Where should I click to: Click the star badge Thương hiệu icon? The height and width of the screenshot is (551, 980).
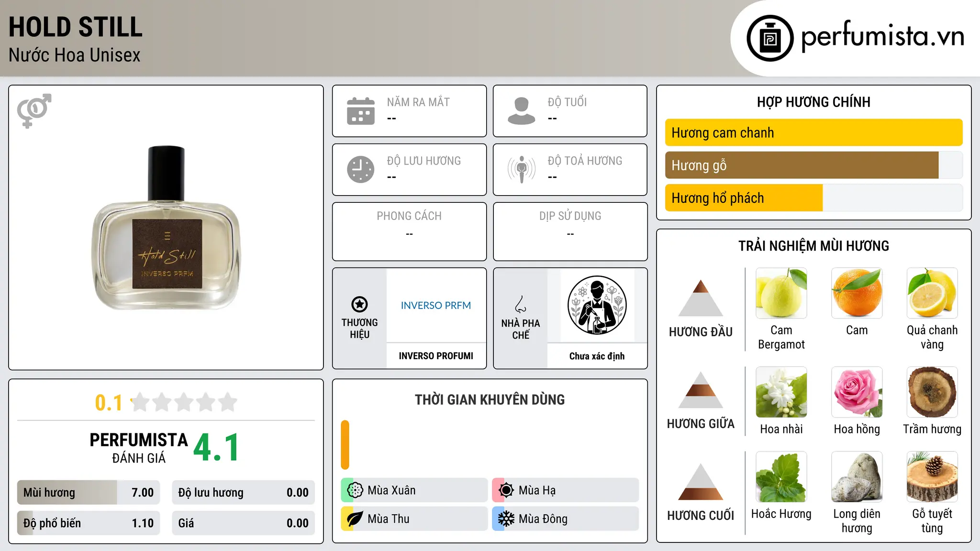(359, 304)
